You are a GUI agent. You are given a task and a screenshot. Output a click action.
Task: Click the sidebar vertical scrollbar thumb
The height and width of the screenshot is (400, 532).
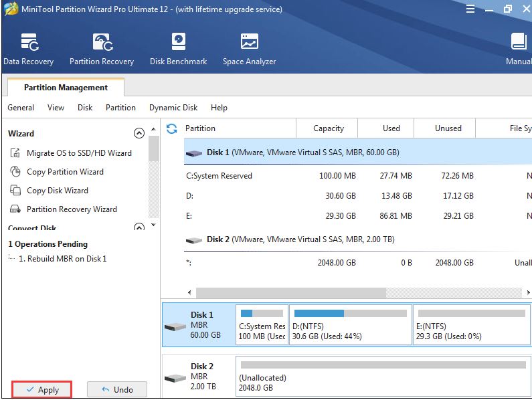pos(153,148)
